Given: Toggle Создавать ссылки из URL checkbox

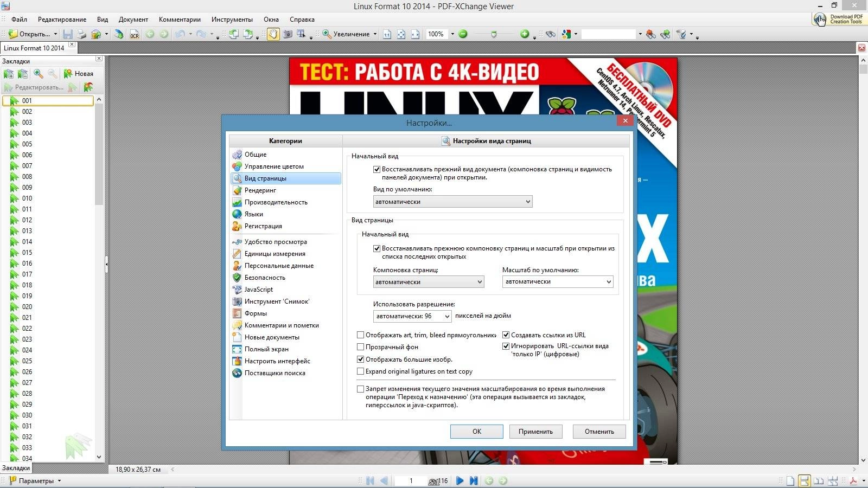Looking at the screenshot, I should point(506,335).
